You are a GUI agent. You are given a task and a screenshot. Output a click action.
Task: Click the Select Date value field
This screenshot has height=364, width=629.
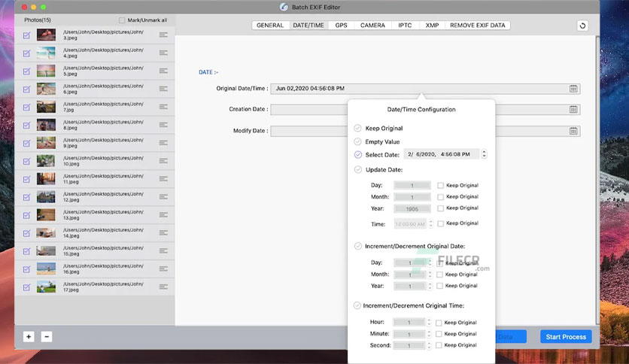click(441, 154)
